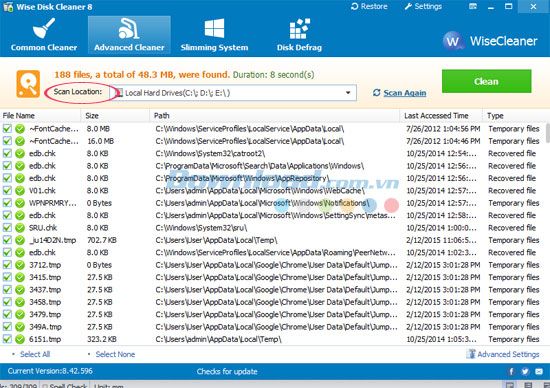Click path C:\Windows\System32\catroot2\
550x388 pixels.
[x=210, y=153]
